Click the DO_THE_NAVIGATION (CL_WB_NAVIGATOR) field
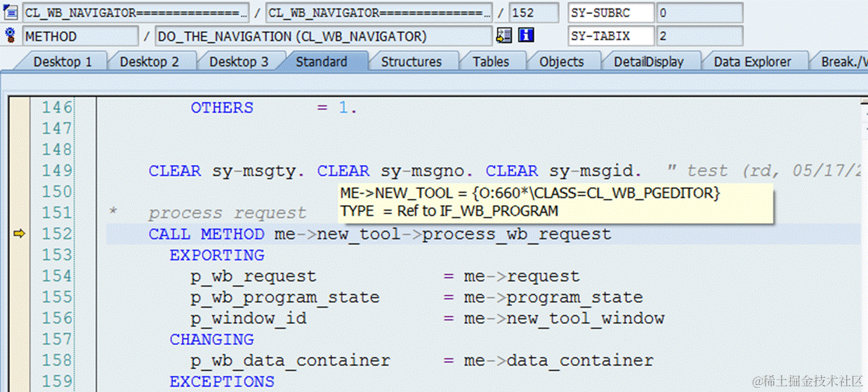The height and width of the screenshot is (392, 868). pyautogui.click(x=324, y=36)
